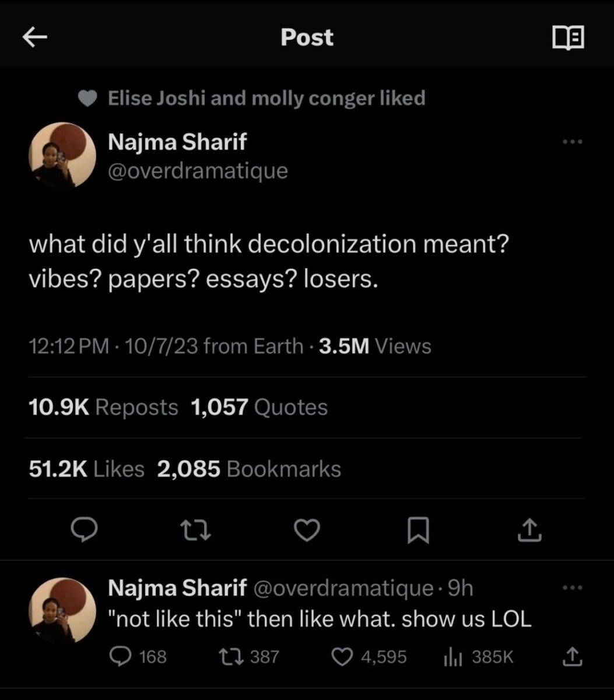View analytics showing 385K views
The image size is (614, 700).
(x=452, y=657)
